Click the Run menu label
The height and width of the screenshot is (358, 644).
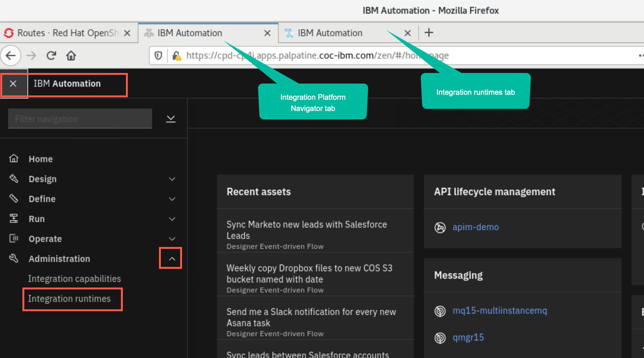pyautogui.click(x=36, y=219)
